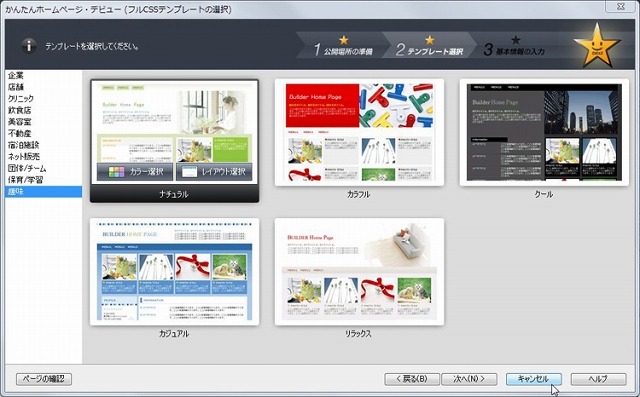Click the キャンセル button
Image resolution: width=640 pixels, height=397 pixels.
pyautogui.click(x=533, y=379)
